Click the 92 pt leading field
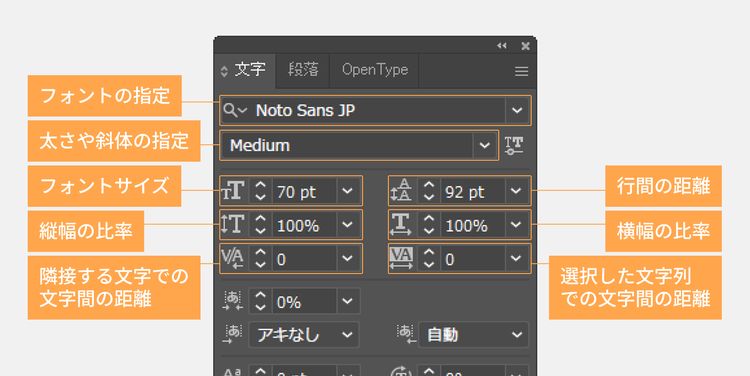 [473, 191]
